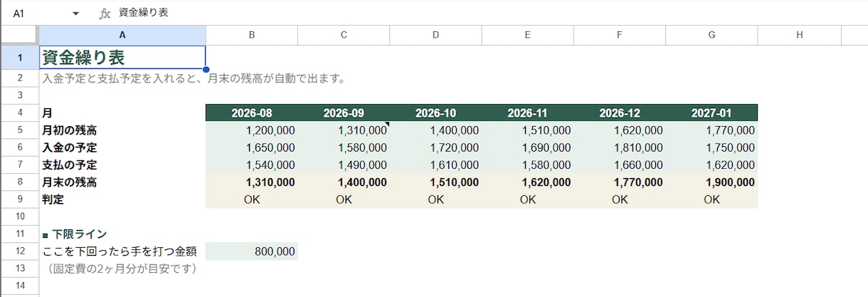Screen dimensions: 868x297
Task: Select row 12 header
Action: pos(19,251)
